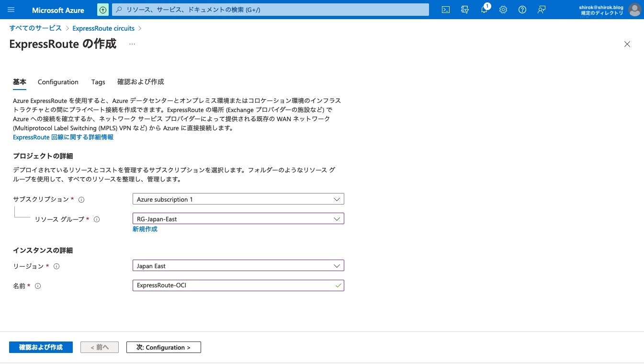
Task: Focus the top resource search box
Action: point(271,10)
